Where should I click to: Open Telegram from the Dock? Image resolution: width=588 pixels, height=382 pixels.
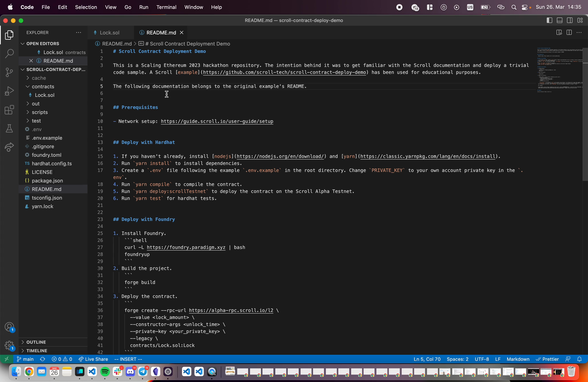(143, 372)
